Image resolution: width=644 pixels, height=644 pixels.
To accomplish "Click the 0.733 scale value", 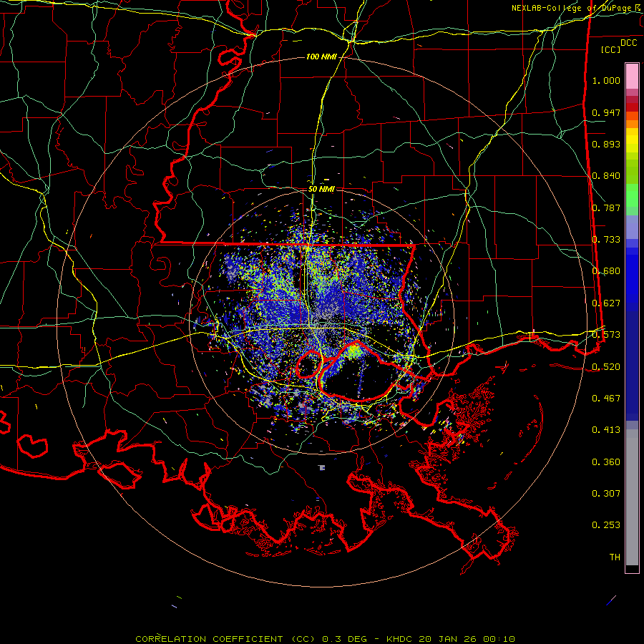I will [x=606, y=240].
